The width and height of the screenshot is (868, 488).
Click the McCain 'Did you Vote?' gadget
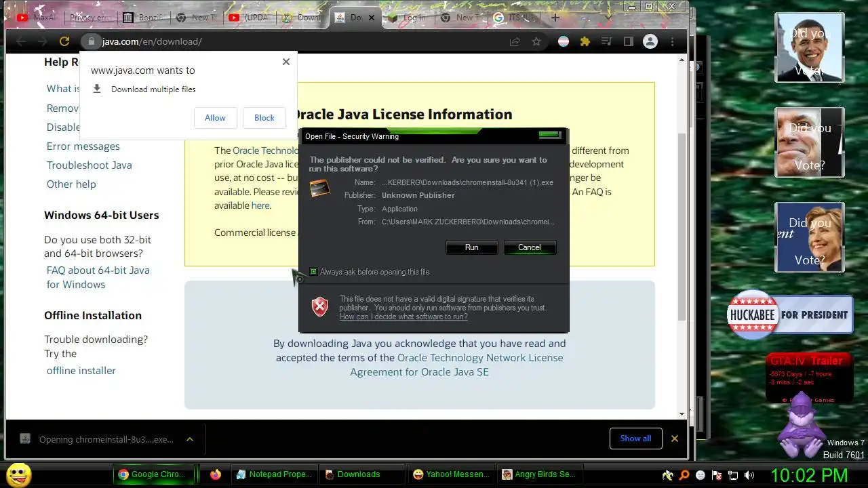810,142
